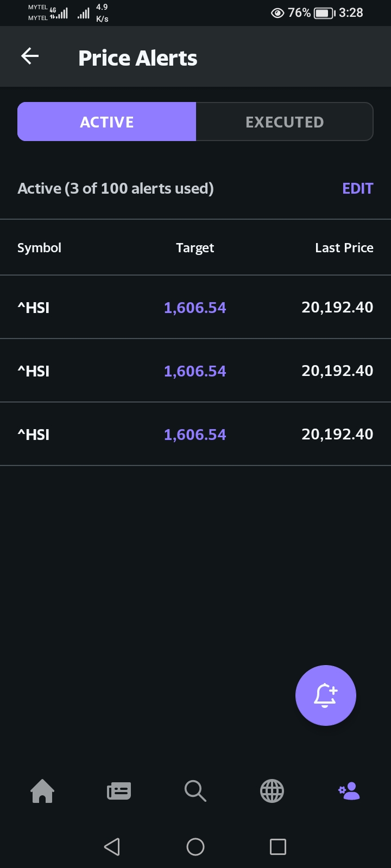Tap the Last Price column header
This screenshot has height=868, width=391.
click(344, 248)
